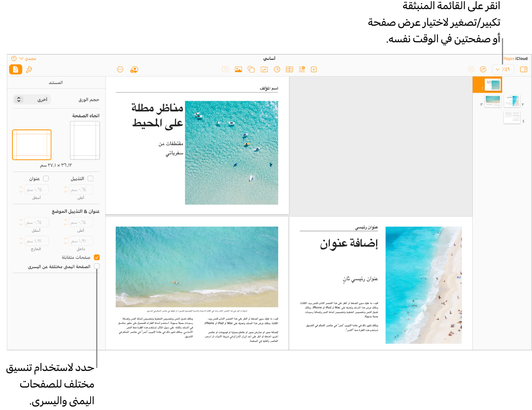The height and width of the screenshot is (410, 532).
Task: Click the page dimensions text ٣٦,١٢ × ٢٧,١ سم
Action: pyautogui.click(x=56, y=165)
